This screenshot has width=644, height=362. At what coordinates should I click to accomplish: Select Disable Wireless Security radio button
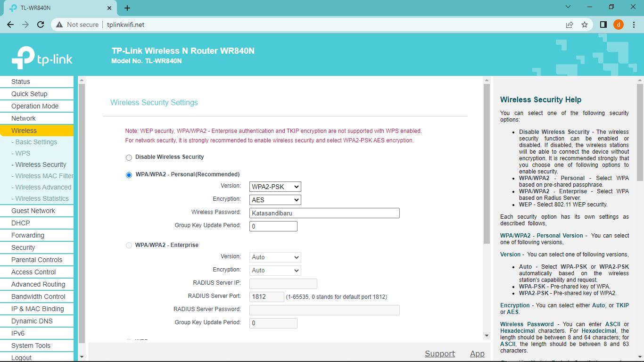pos(129,157)
